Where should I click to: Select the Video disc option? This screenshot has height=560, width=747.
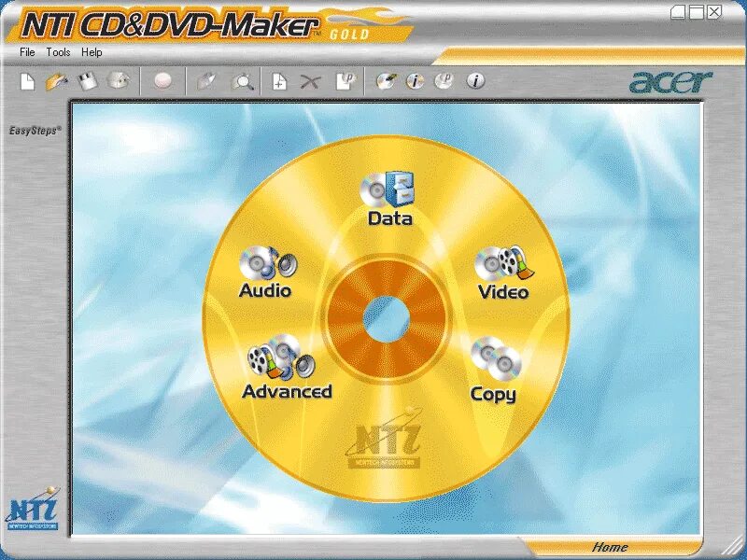(x=503, y=273)
